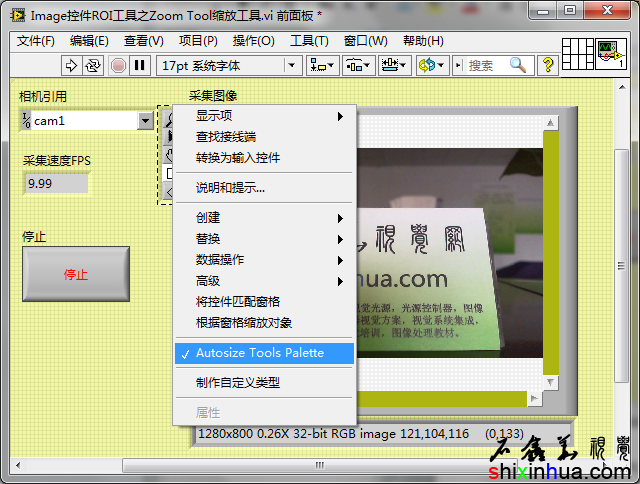The image size is (640, 484).
Task: Click the search magnifier icon
Action: pos(517,65)
